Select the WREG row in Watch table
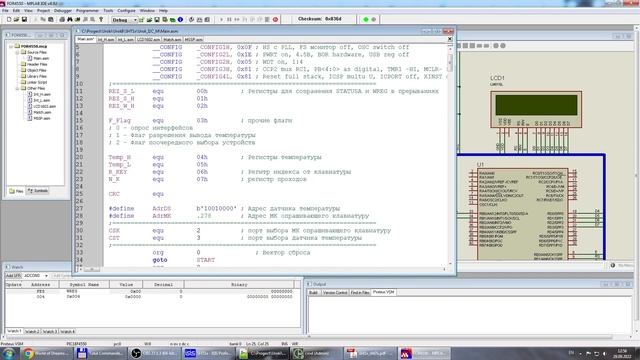Screen dimensions: 640x360 (x=149, y=291)
